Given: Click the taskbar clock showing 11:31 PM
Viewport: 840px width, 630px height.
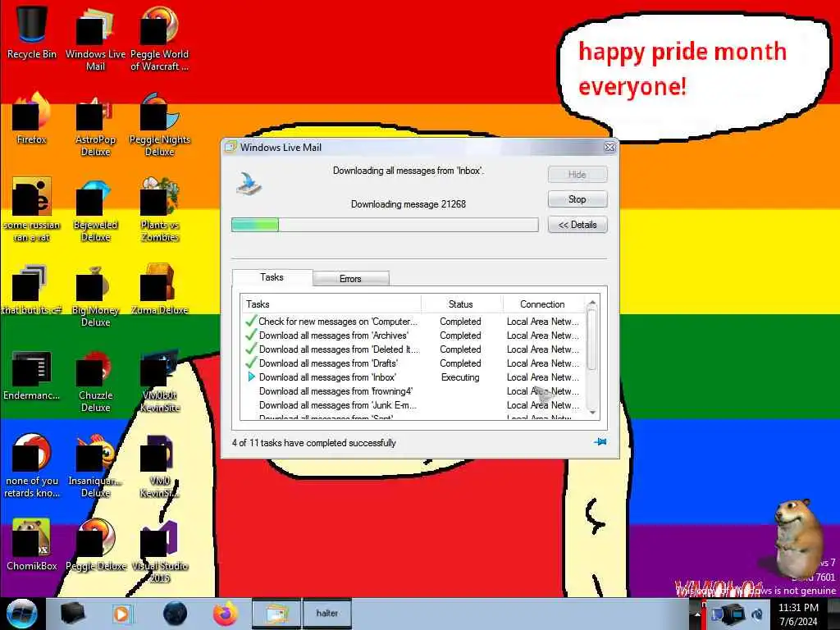Looking at the screenshot, I should [798, 614].
